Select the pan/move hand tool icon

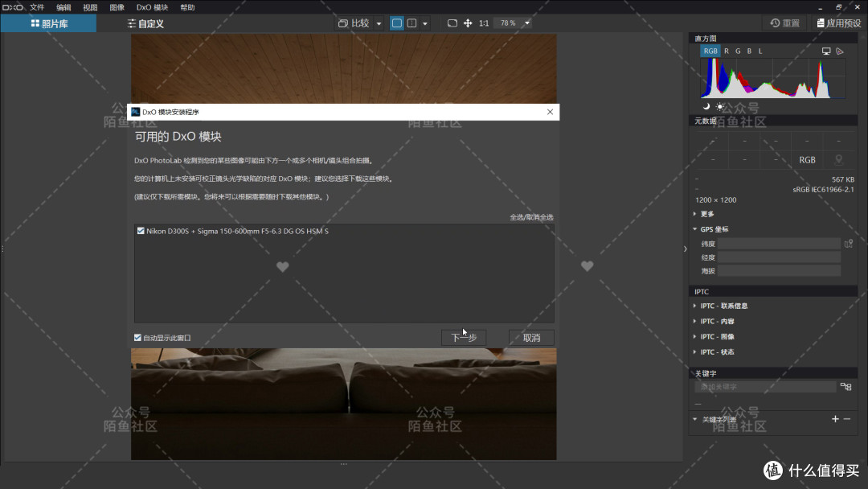pyautogui.click(x=468, y=23)
